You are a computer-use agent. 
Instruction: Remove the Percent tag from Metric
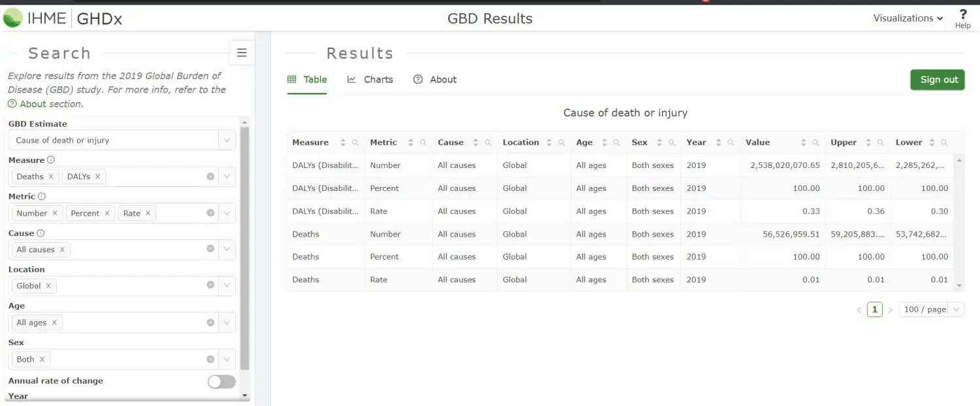[x=107, y=213]
